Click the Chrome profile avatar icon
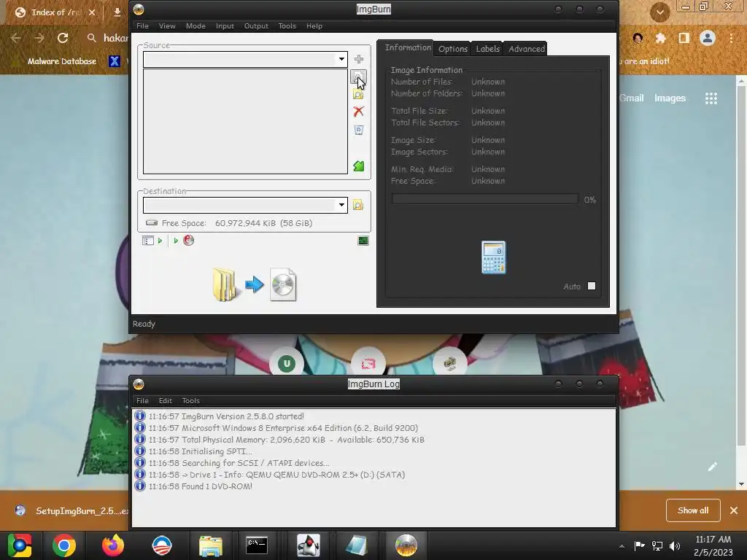Screen dimensions: 747x560 click(x=708, y=38)
